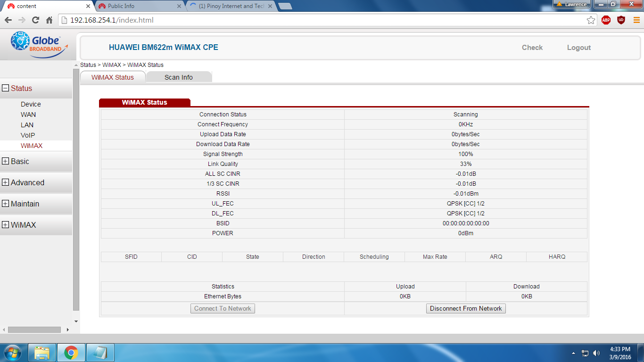Open File Explorer from the taskbar
Screen dimensions: 644x362
point(42,353)
